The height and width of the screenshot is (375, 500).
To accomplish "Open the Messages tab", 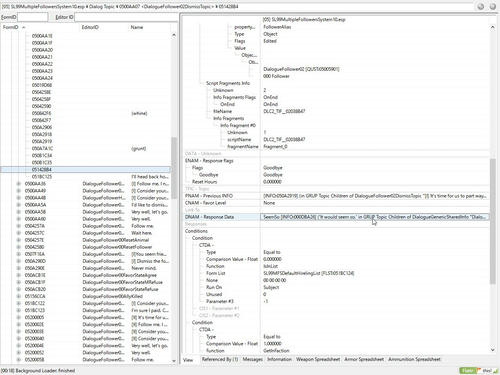I will (252, 359).
